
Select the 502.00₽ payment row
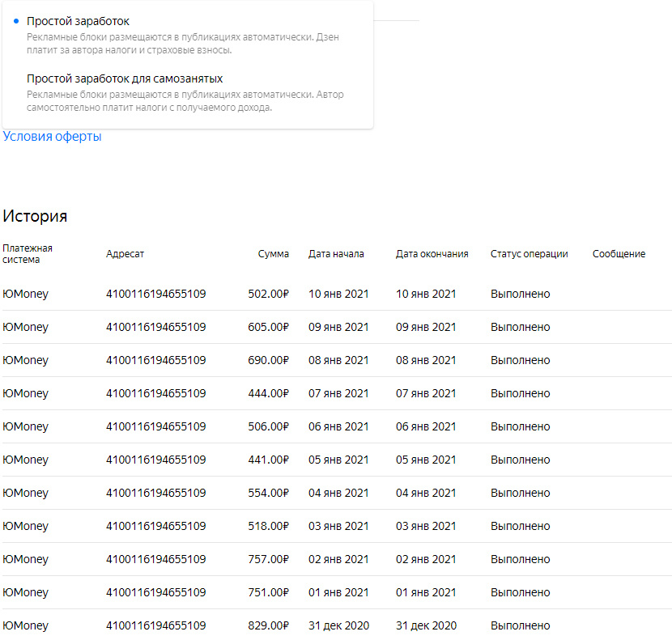tap(336, 294)
